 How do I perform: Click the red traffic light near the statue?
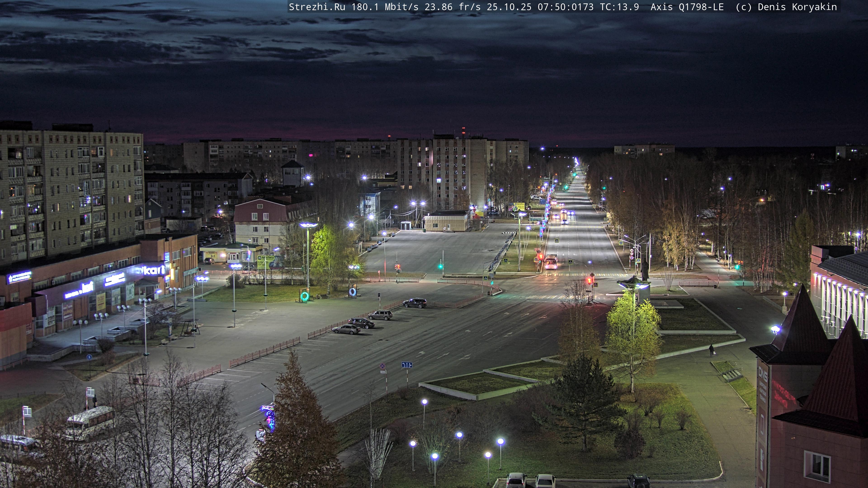[590, 281]
